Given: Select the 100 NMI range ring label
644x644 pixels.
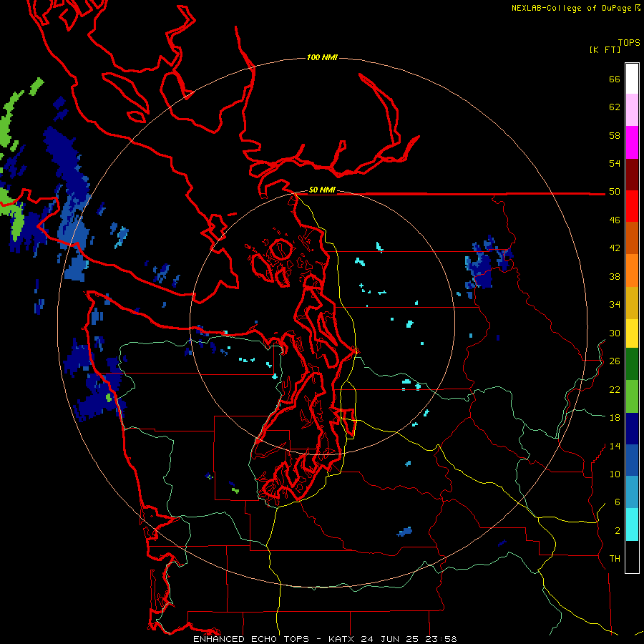Looking at the screenshot, I should (x=322, y=57).
